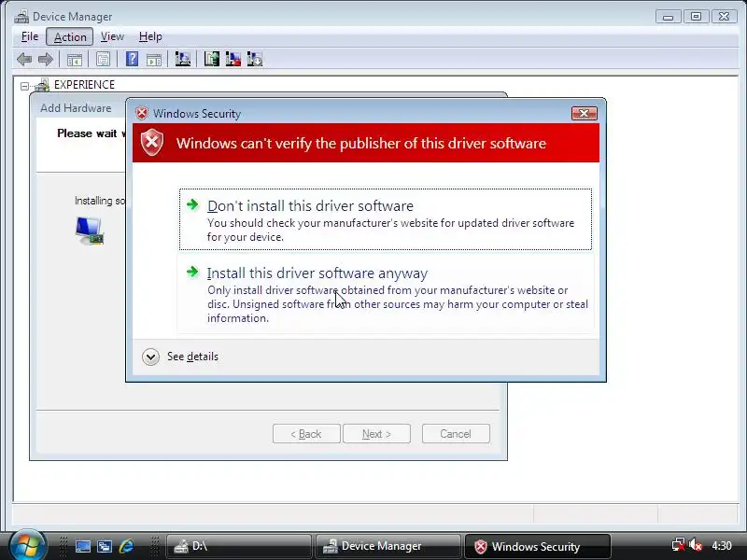The width and height of the screenshot is (747, 560).
Task: Click Show Desktop quick launch icon
Action: click(83, 546)
